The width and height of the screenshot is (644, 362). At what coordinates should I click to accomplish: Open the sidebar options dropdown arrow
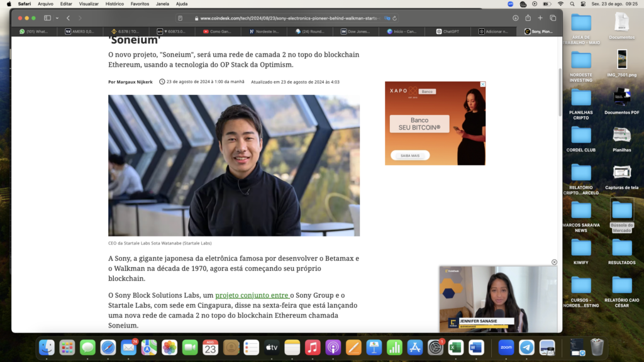[x=57, y=18]
